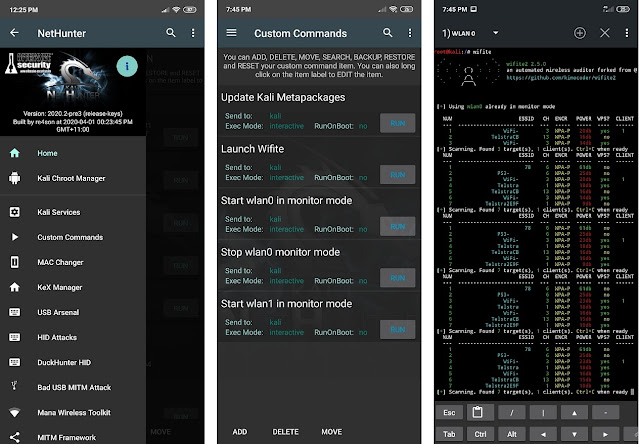Tap the clipboard paste key in terminal
This screenshot has height=444, width=639.
coord(480,413)
